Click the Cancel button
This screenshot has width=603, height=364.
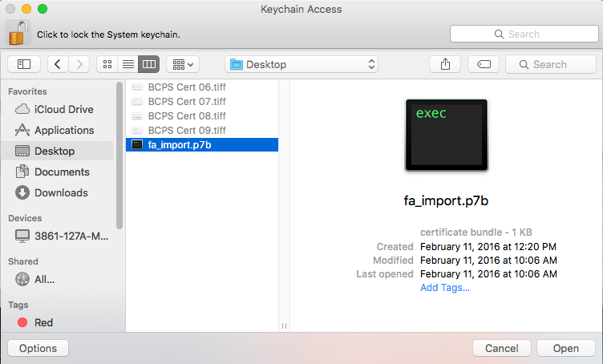502,348
